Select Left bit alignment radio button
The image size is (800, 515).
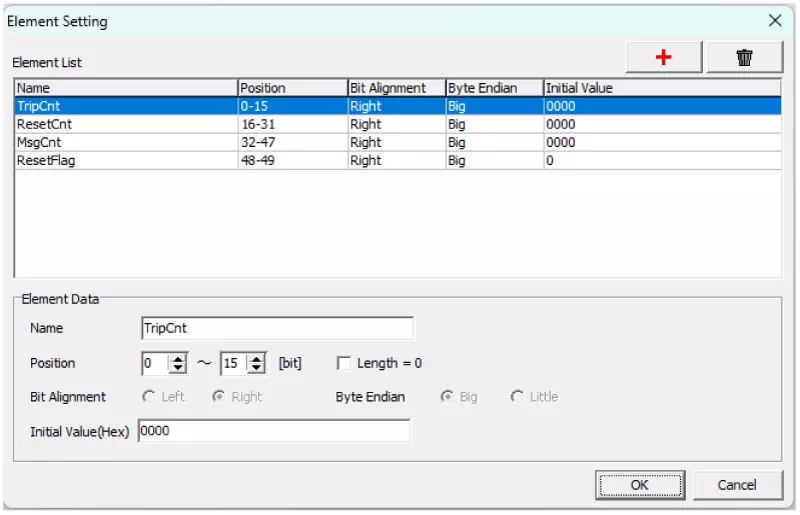click(x=148, y=397)
